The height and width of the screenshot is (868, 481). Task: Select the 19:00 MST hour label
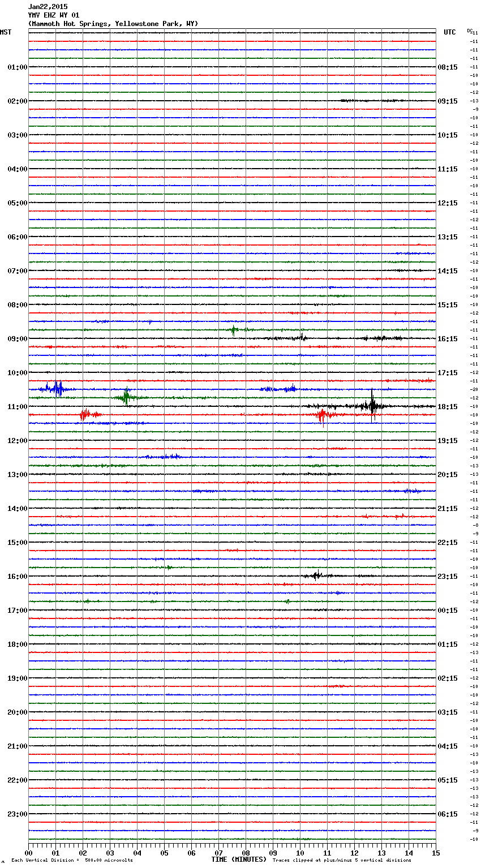[17, 678]
